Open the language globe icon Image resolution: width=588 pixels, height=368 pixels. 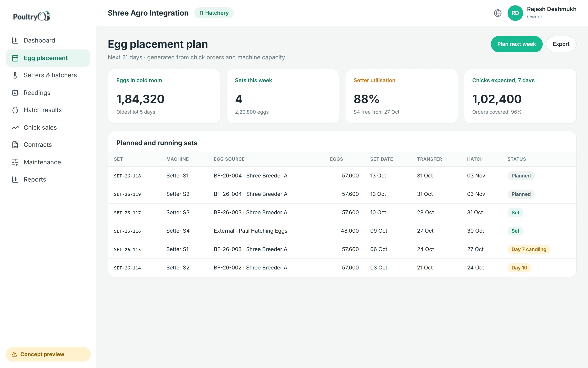click(x=498, y=13)
